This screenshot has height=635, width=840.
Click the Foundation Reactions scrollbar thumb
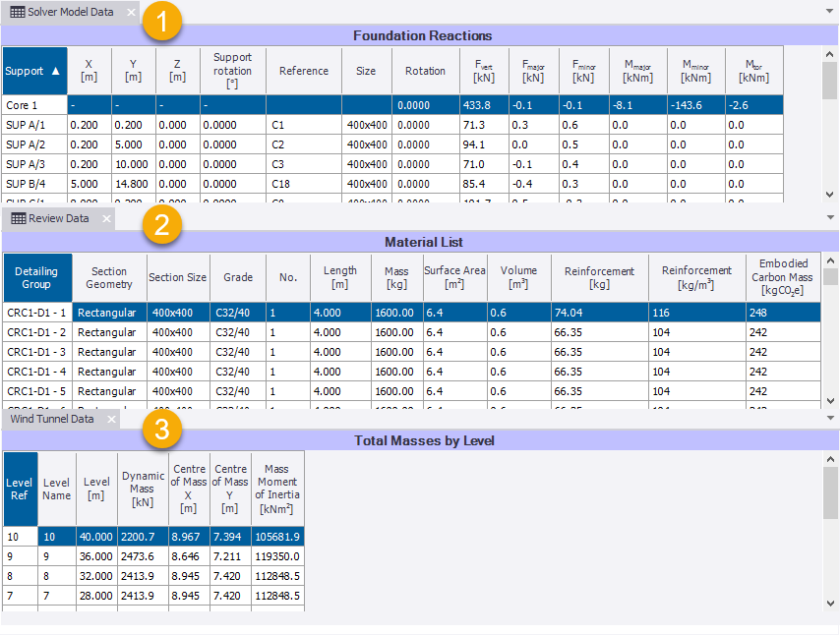click(x=830, y=81)
